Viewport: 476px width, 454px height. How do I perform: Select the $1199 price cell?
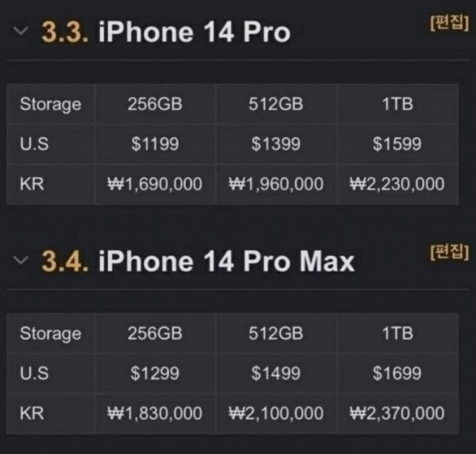click(x=154, y=144)
